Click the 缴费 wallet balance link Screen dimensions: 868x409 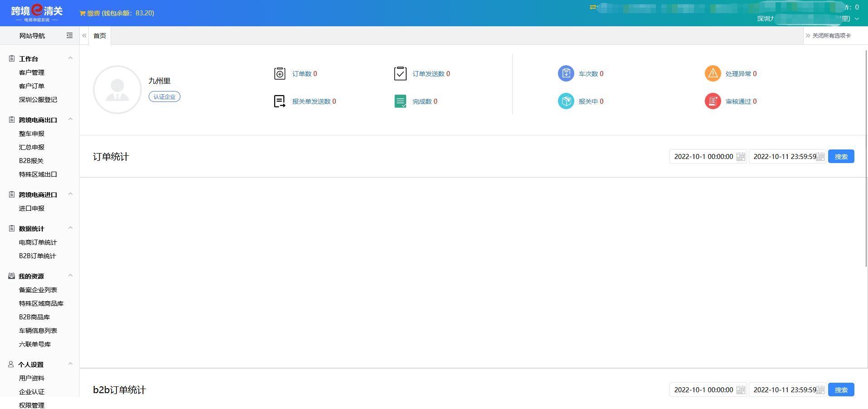click(x=117, y=13)
